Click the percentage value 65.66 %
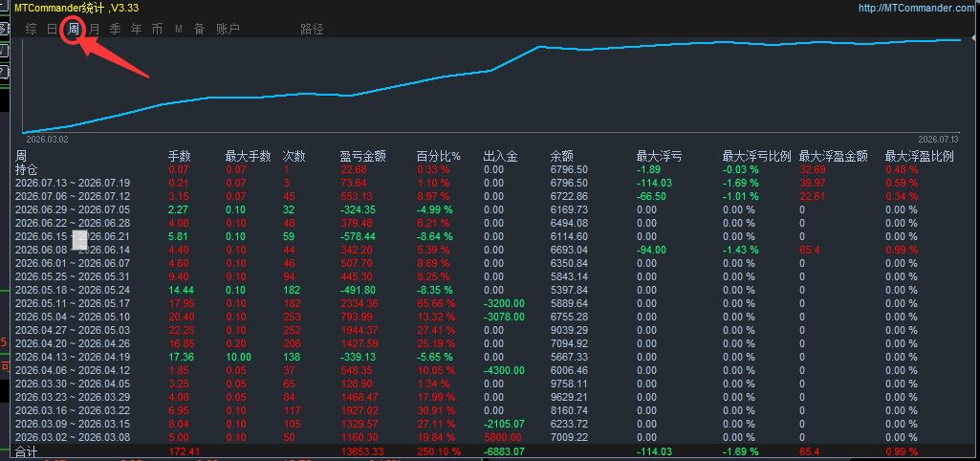This screenshot has height=461, width=980. click(x=436, y=303)
